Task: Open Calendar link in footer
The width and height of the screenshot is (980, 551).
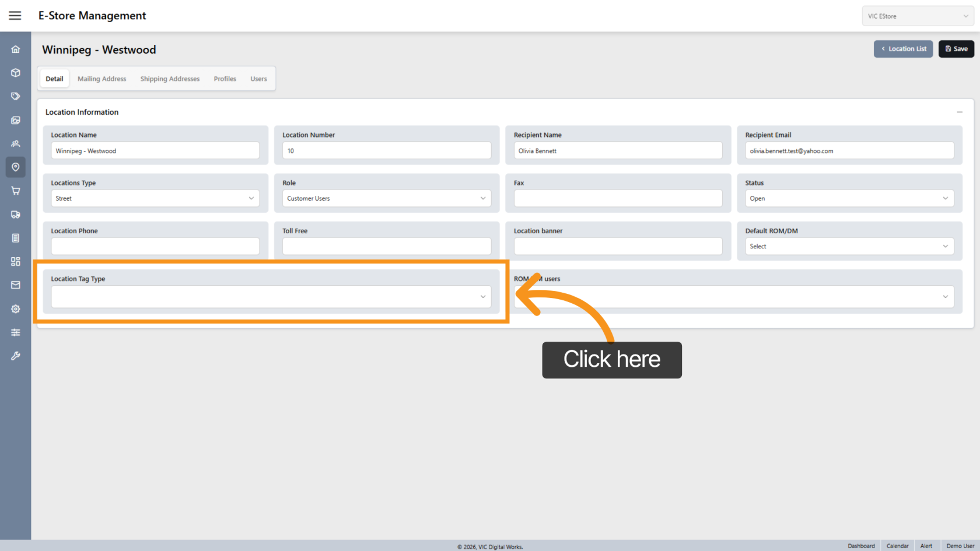Action: (x=897, y=546)
